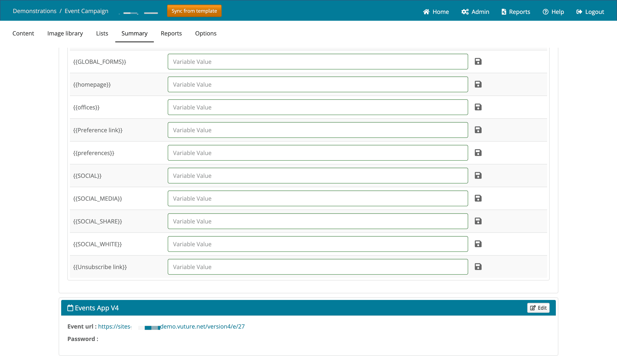Focus the {{SOCIAL_WHITE}} value field
This screenshot has height=364, width=617.
(x=318, y=244)
